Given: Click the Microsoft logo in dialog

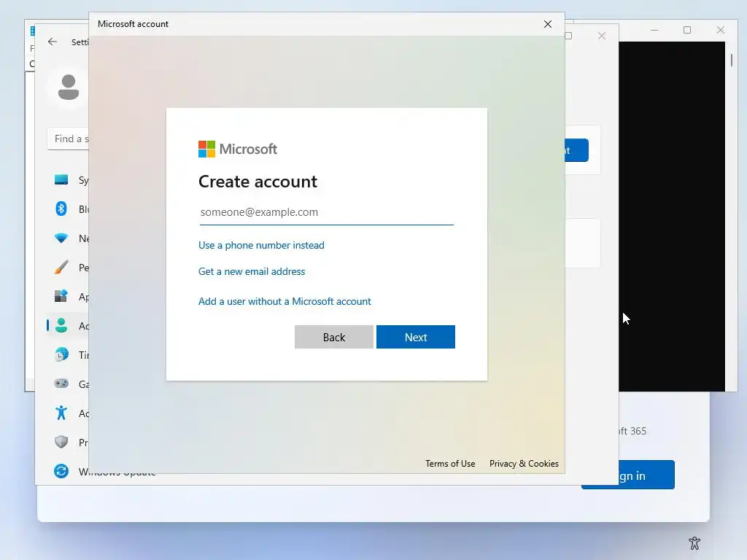Looking at the screenshot, I should [x=238, y=149].
